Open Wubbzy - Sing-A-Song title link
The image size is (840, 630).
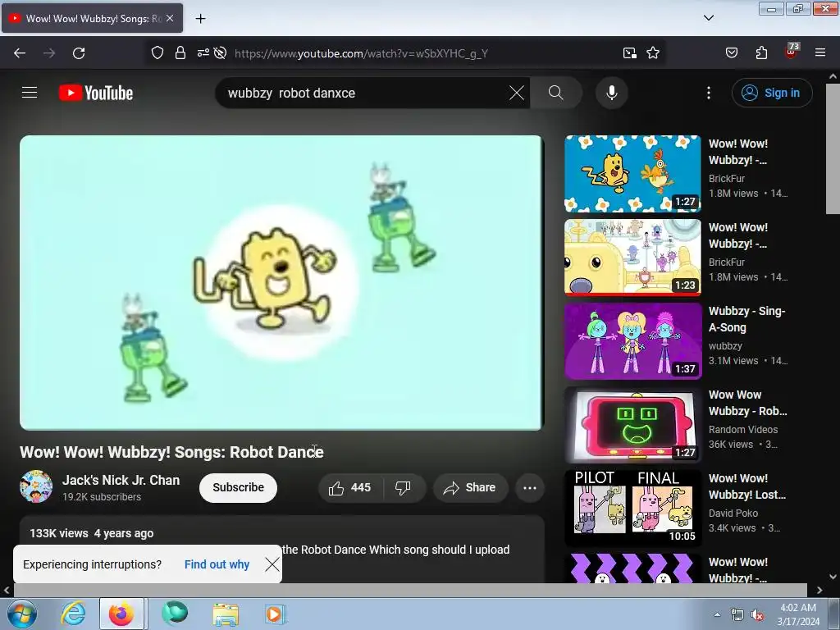pos(746,319)
